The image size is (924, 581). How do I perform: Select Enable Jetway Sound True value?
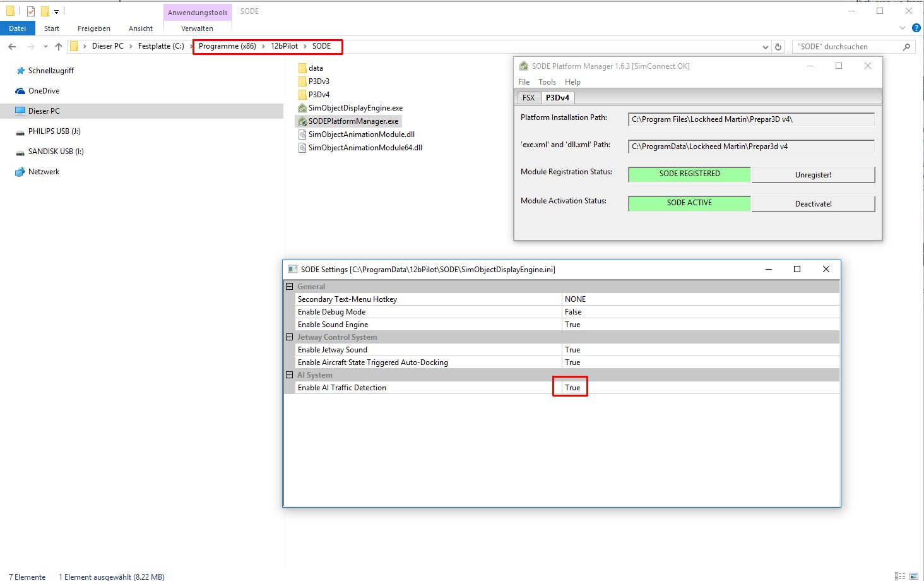click(x=701, y=350)
